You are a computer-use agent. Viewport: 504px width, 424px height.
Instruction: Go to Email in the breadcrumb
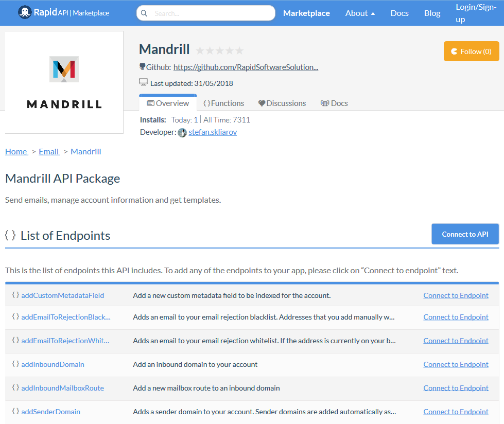coord(49,152)
